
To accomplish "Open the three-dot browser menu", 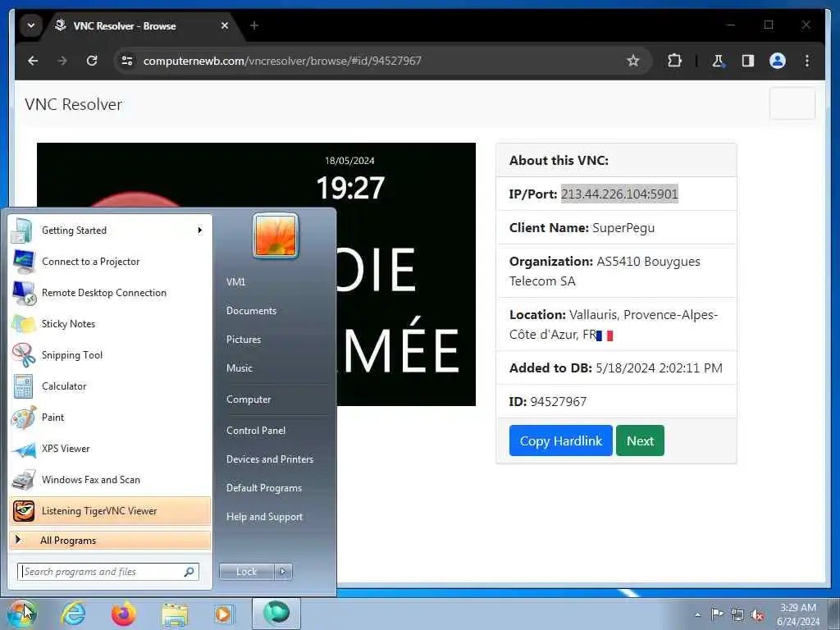I will tap(807, 61).
